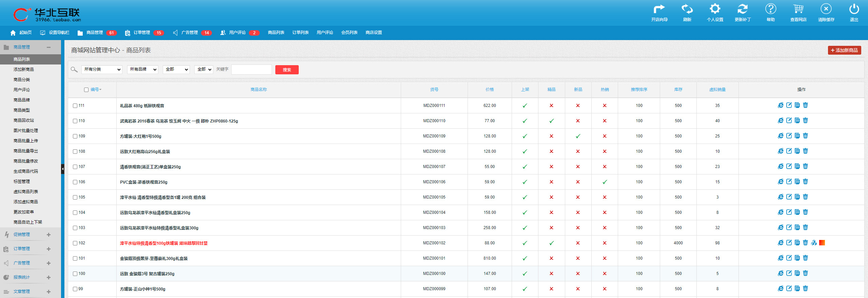Open 个人设置 gear icon
The width and height of the screenshot is (868, 298).
715,9
